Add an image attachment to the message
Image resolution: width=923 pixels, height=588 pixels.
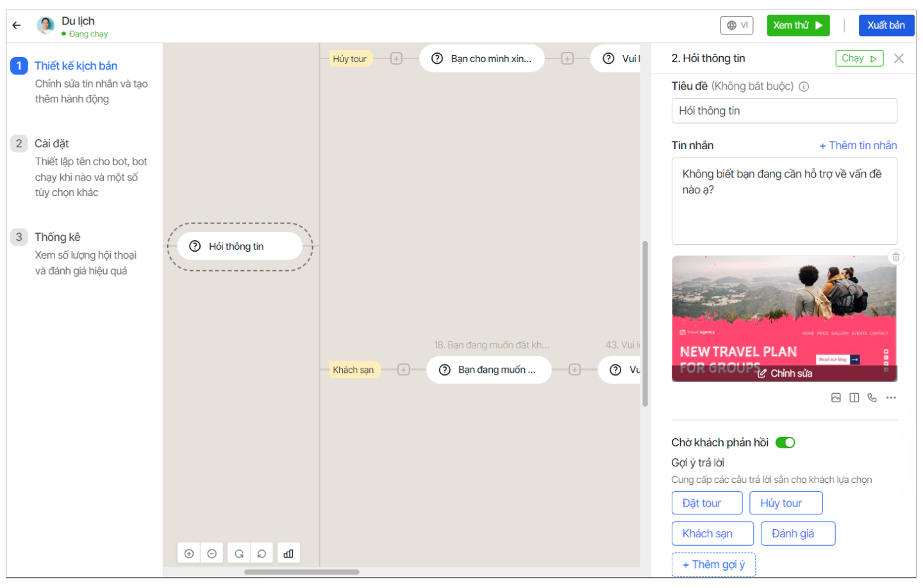coord(836,398)
